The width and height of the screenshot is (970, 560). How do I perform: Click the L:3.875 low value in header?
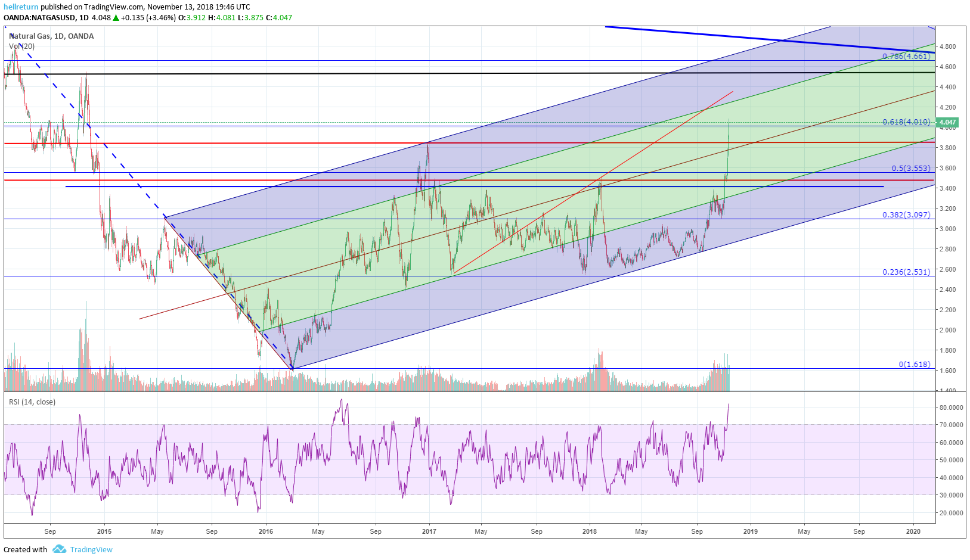[x=250, y=18]
